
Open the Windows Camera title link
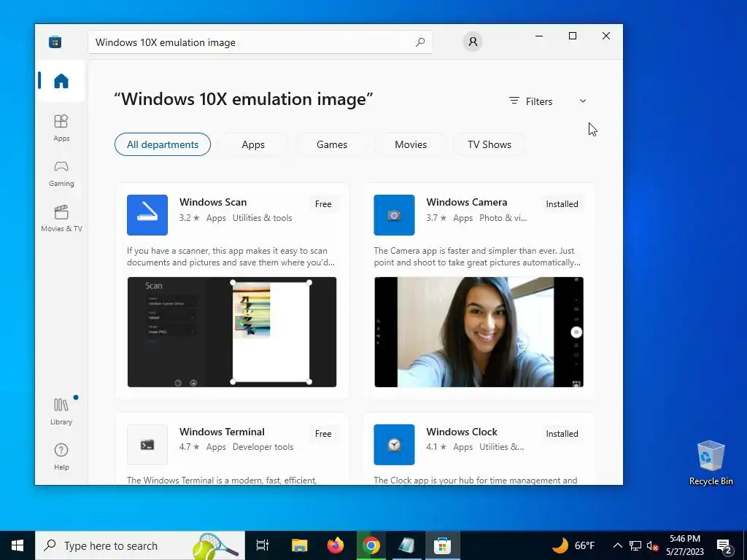pyautogui.click(x=466, y=202)
